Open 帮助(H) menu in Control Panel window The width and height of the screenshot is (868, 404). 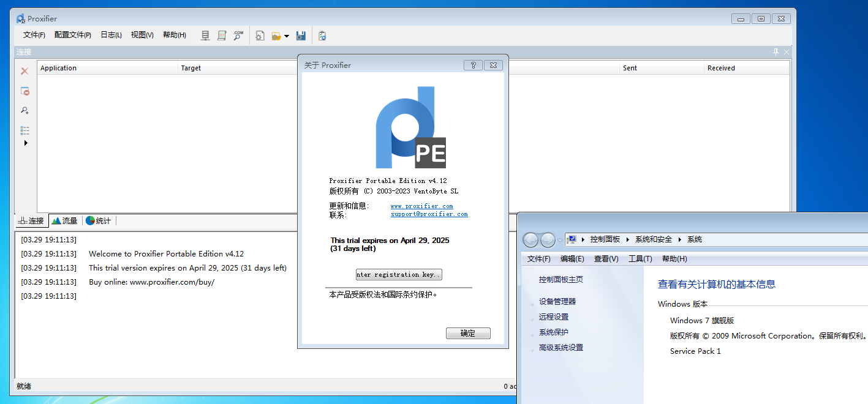[674, 259]
